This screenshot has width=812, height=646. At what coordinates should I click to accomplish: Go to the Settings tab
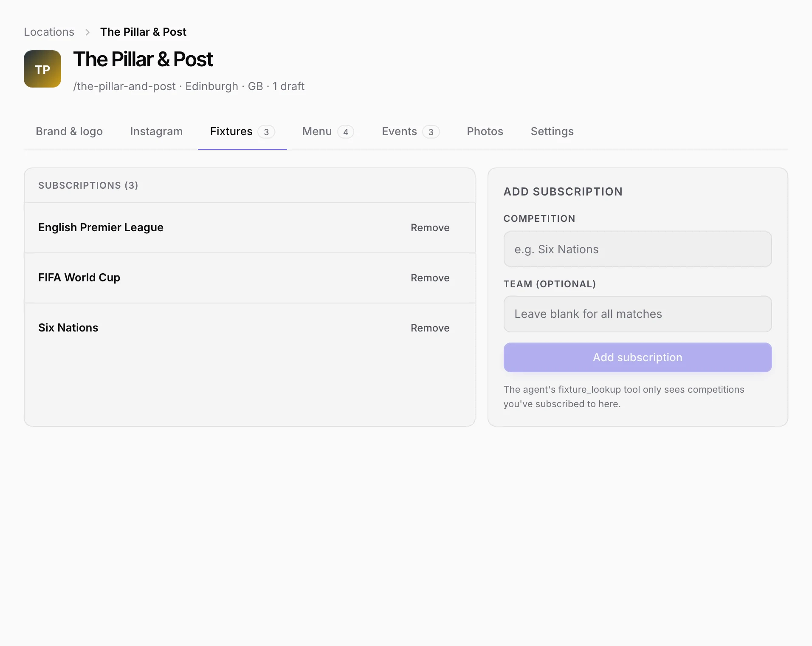(552, 131)
